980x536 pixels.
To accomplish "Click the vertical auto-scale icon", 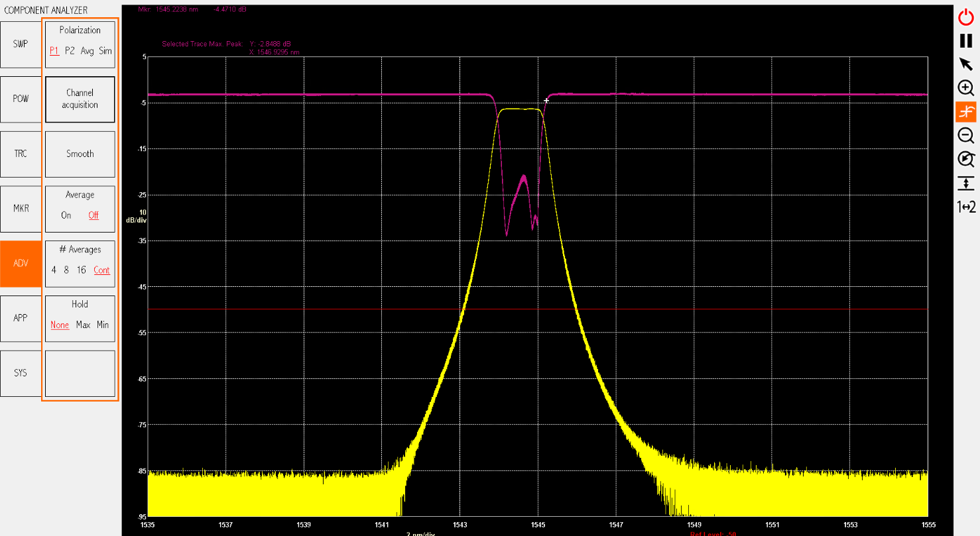I will coord(966,183).
